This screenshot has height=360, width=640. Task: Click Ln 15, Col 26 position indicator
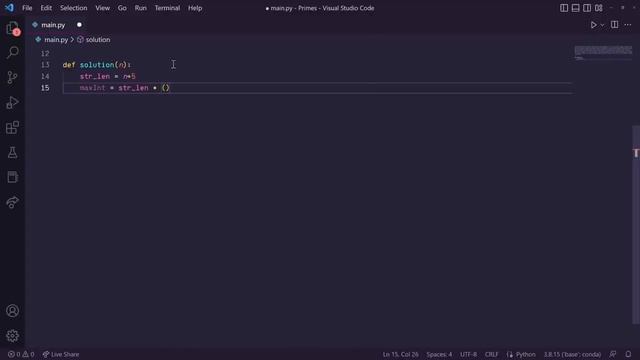[x=400, y=354]
